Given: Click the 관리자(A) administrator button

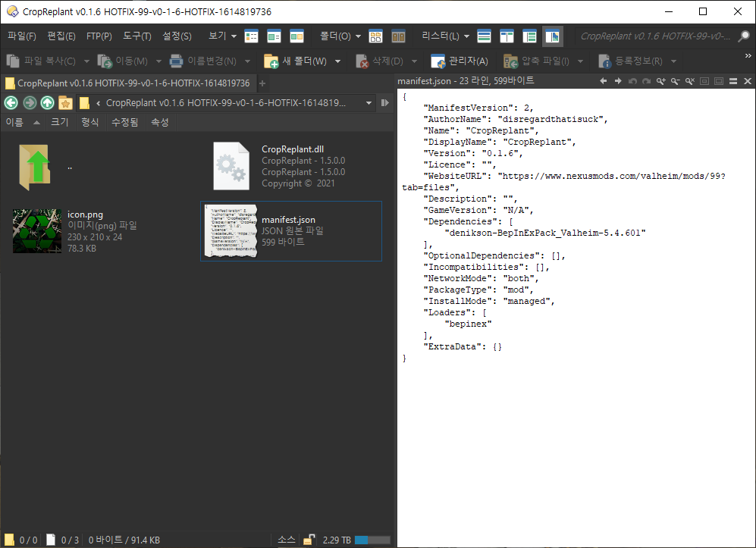Looking at the screenshot, I should click(460, 61).
